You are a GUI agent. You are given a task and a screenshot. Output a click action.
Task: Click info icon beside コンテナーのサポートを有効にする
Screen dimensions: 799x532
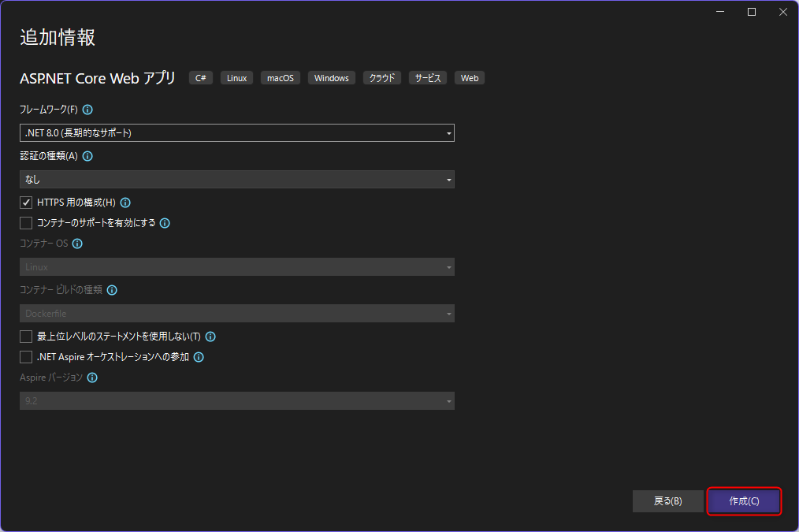click(165, 223)
